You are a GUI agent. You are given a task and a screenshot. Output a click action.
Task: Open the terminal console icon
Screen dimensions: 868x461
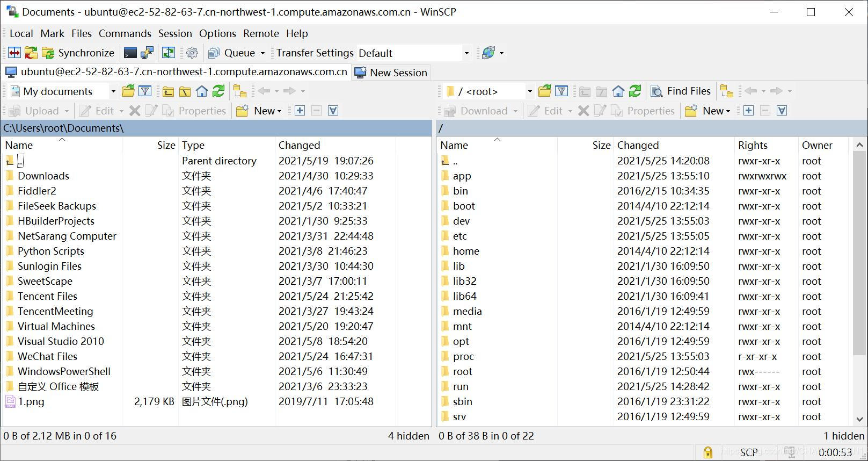tap(130, 53)
